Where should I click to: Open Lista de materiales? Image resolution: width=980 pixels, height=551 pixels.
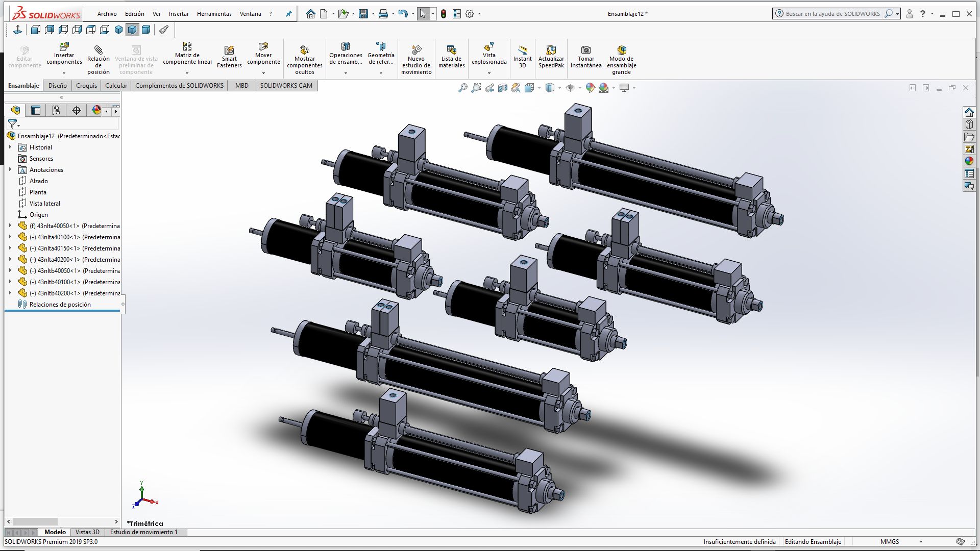click(x=452, y=57)
